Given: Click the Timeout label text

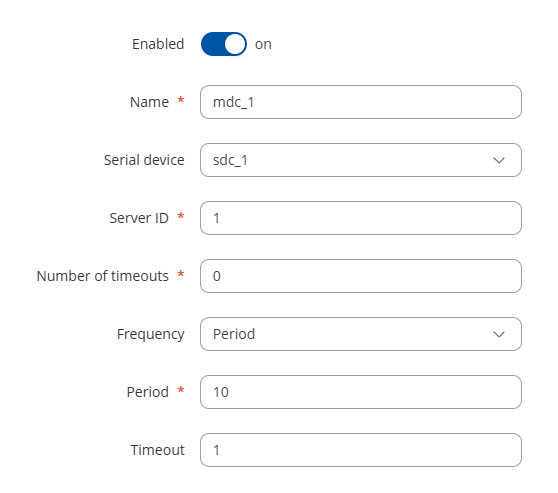Looking at the screenshot, I should tap(158, 450).
